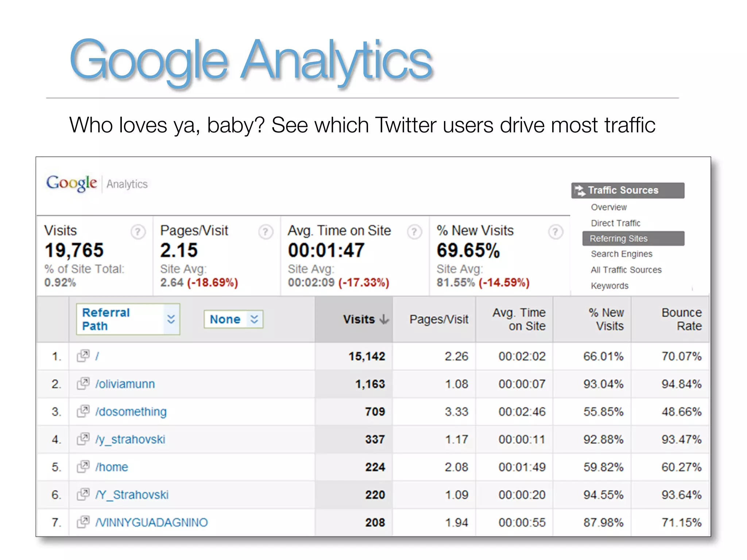
Task: Sort by the Pages/Visit column header
Action: click(x=434, y=319)
